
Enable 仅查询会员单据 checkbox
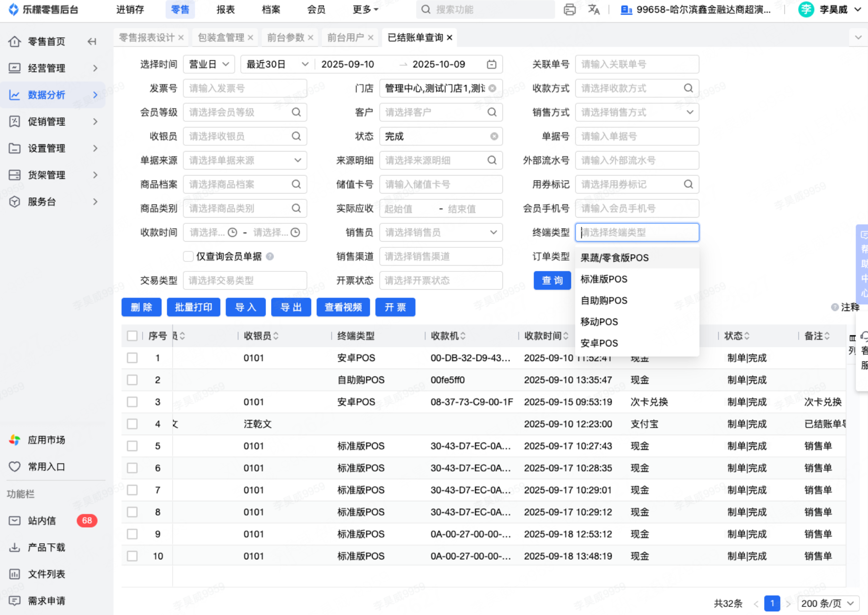(x=188, y=256)
